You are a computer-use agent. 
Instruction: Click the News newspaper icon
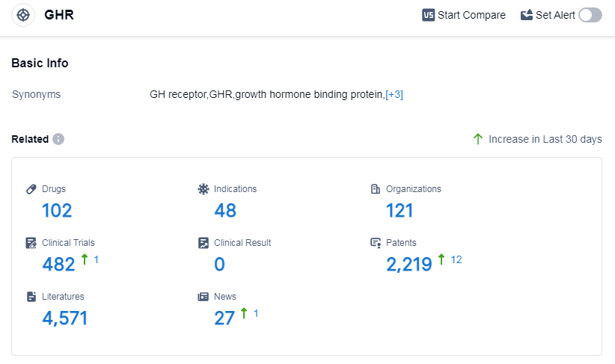tap(204, 297)
